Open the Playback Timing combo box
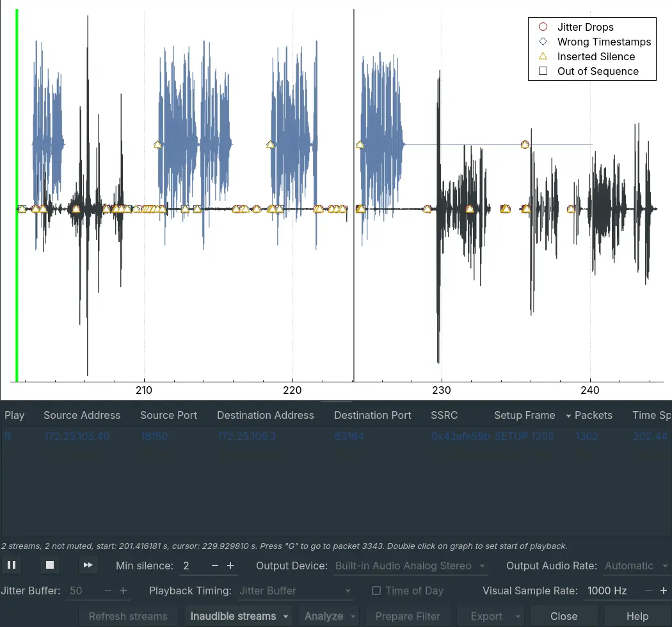Viewport: 672px width, 627px height. [x=295, y=590]
